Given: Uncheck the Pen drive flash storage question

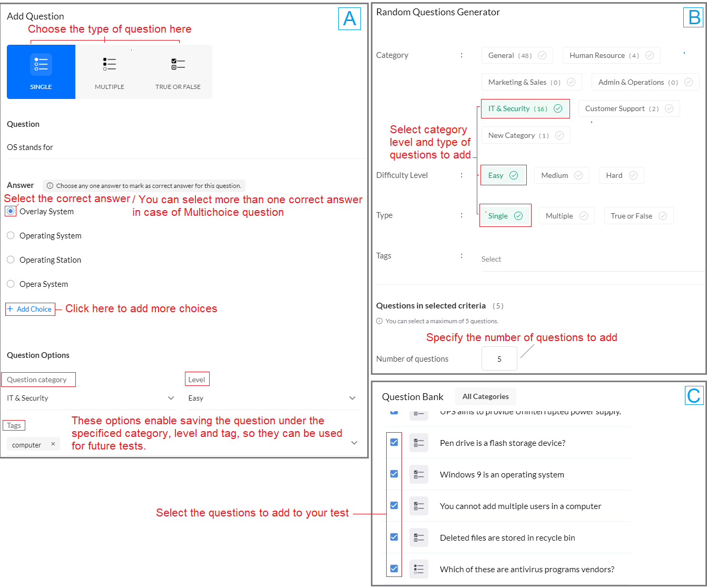Looking at the screenshot, I should pos(394,442).
